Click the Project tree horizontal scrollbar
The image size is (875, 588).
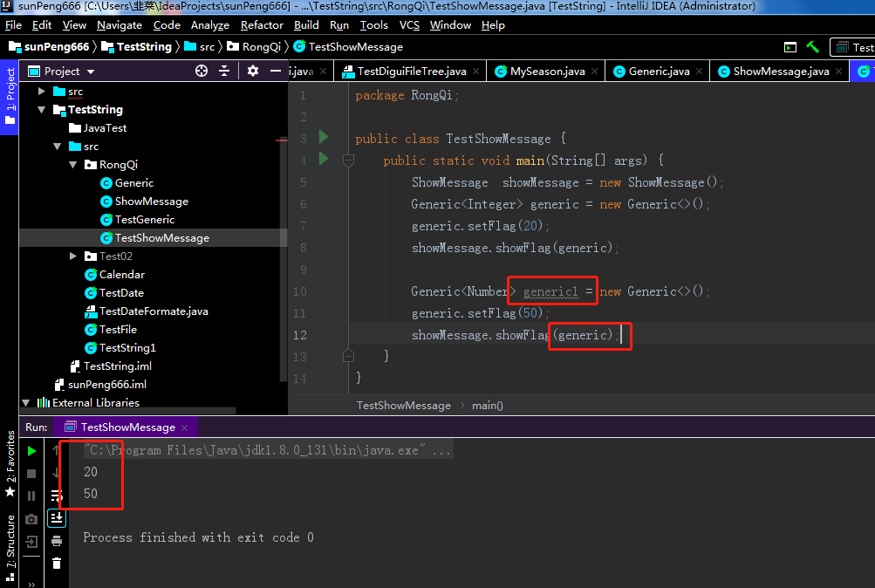(127, 411)
